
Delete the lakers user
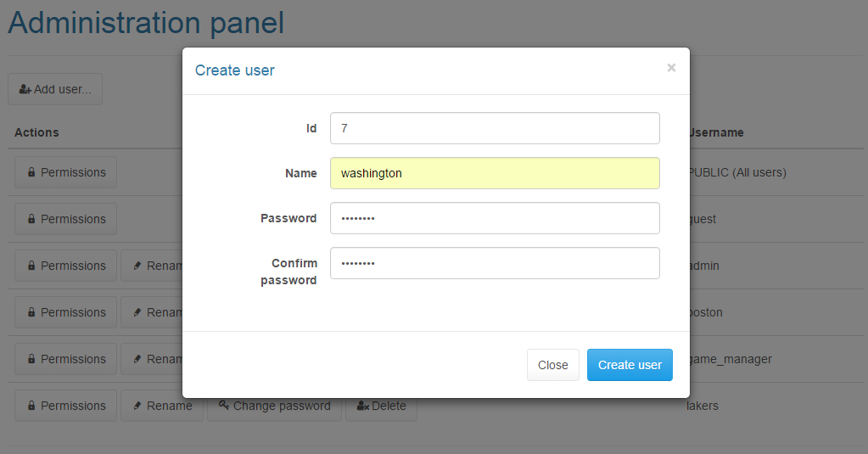tap(381, 406)
